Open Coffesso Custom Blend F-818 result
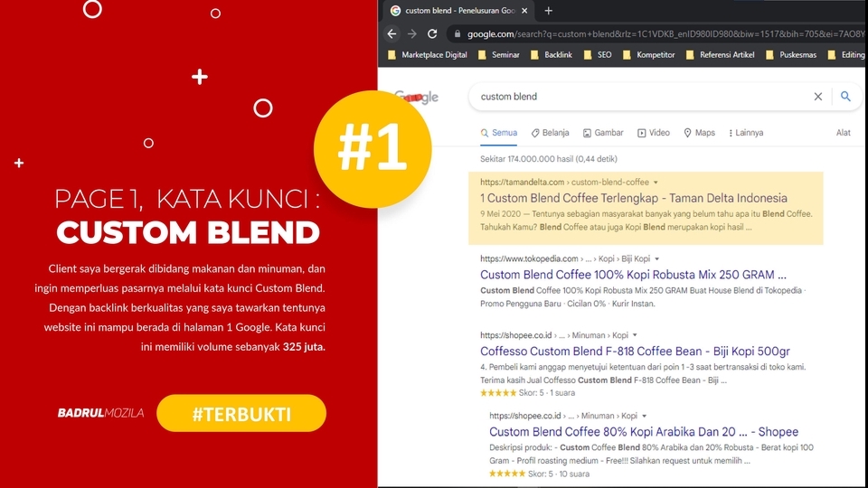This screenshot has width=868, height=488. 635,351
